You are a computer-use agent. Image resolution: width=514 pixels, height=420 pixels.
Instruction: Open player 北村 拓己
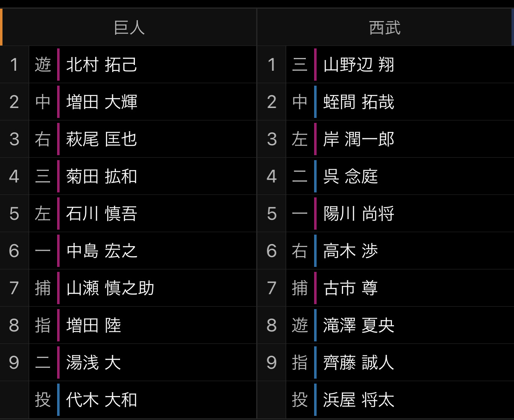coord(102,65)
